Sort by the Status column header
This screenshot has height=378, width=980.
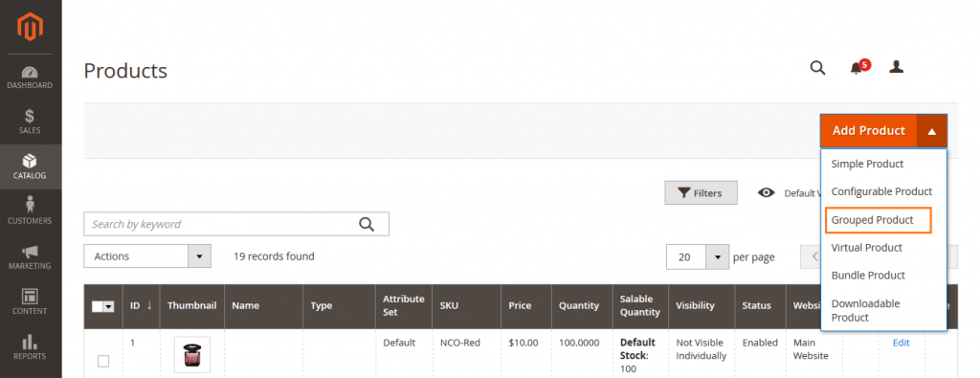tap(760, 307)
